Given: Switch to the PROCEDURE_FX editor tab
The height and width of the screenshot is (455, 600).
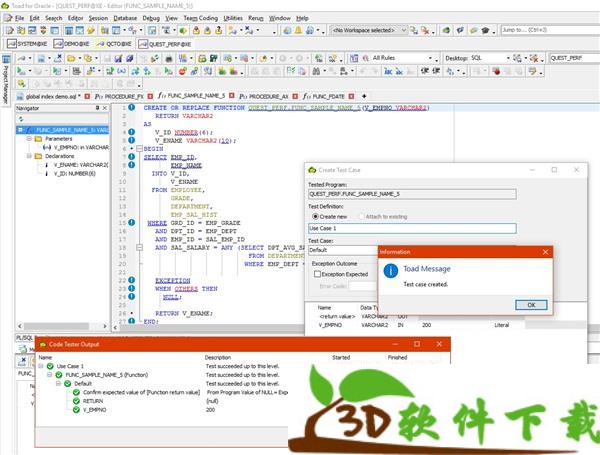Looking at the screenshot, I should coord(119,96).
